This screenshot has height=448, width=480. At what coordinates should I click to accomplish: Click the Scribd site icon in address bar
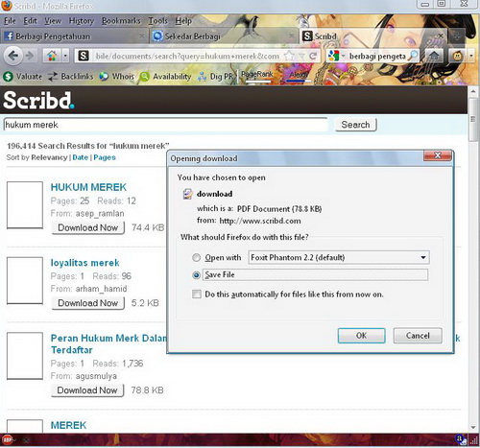[84, 57]
